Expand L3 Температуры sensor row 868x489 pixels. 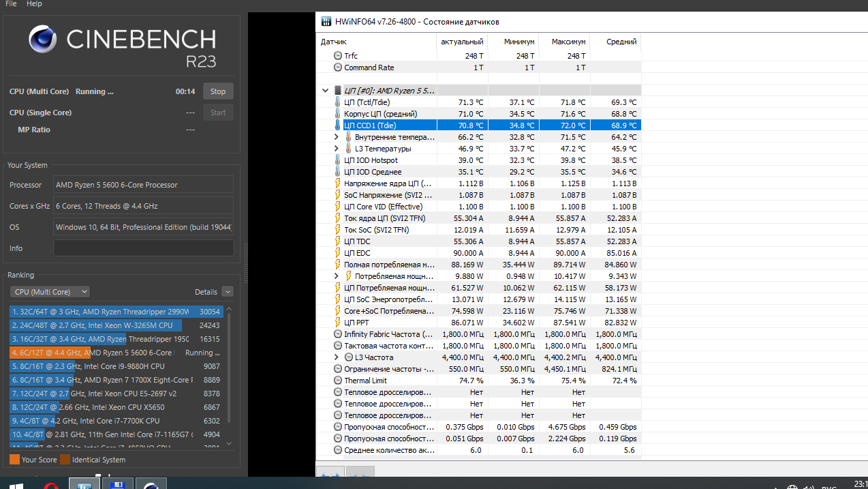pos(337,149)
